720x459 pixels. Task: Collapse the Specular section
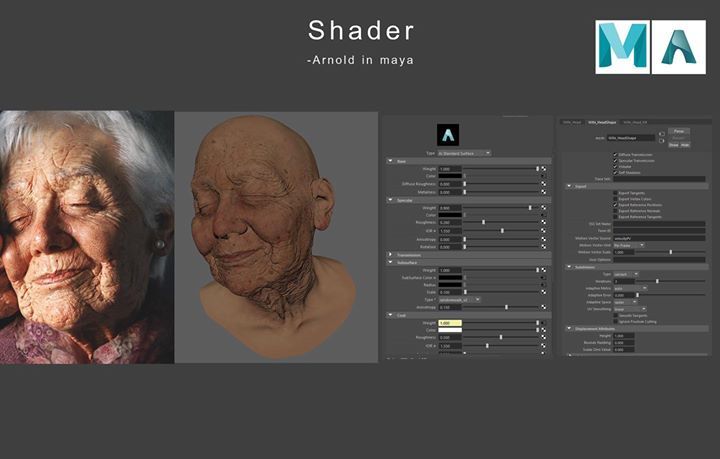pos(390,201)
